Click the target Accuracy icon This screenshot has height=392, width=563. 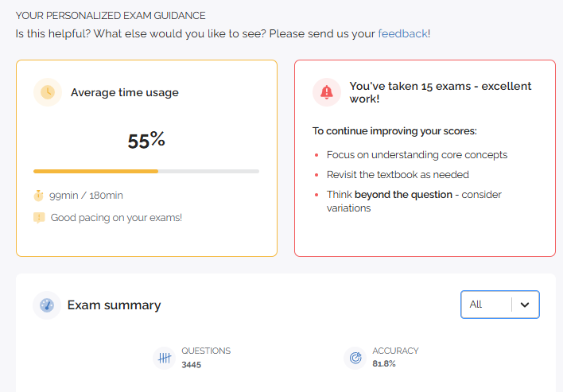point(355,358)
